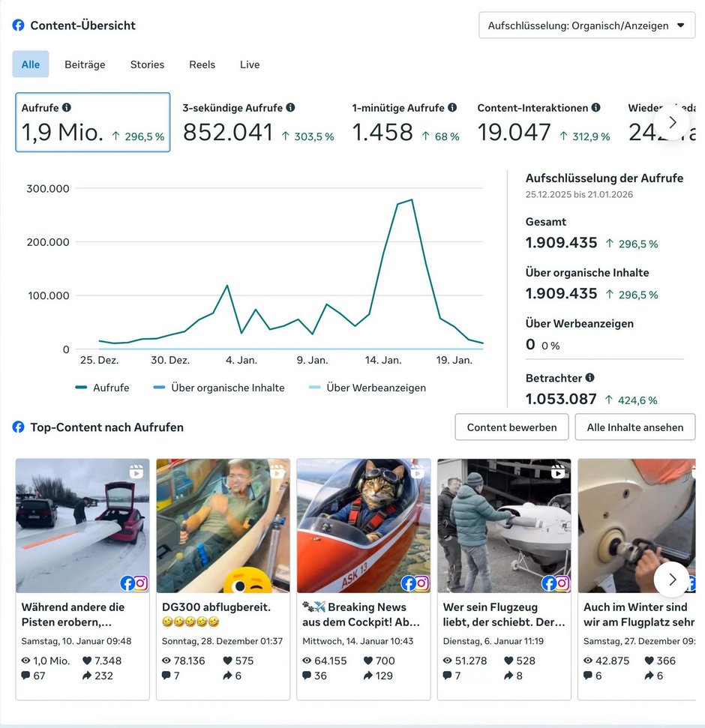Toggle the Aufrufe legend series in chart
This screenshot has height=728, width=705.
[x=102, y=388]
